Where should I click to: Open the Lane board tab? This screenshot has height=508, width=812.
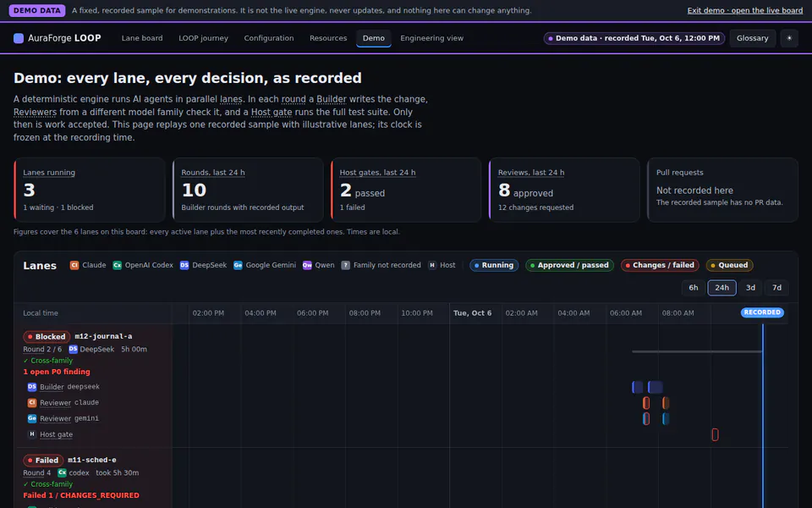click(x=142, y=38)
